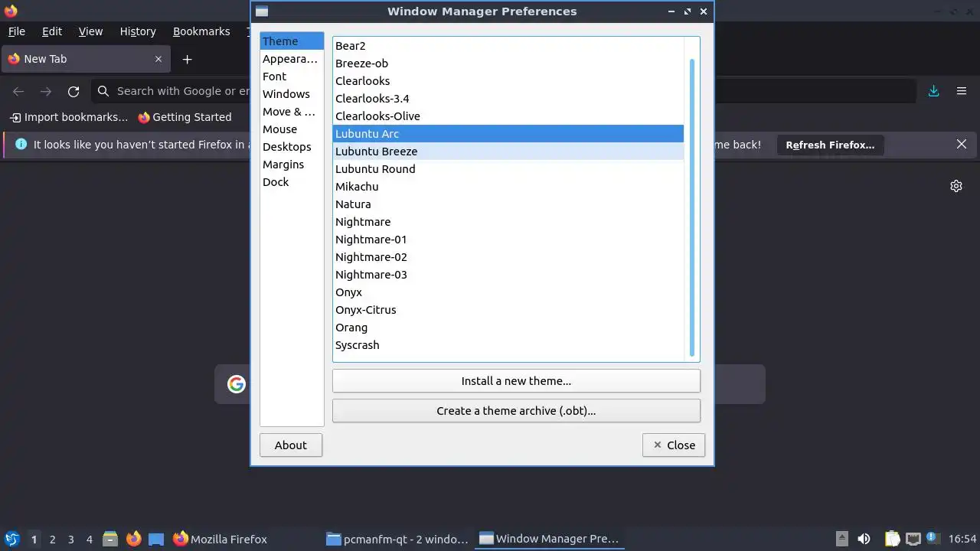Click the Firefox back arrow
This screenshot has width=980, height=551.
(x=18, y=91)
